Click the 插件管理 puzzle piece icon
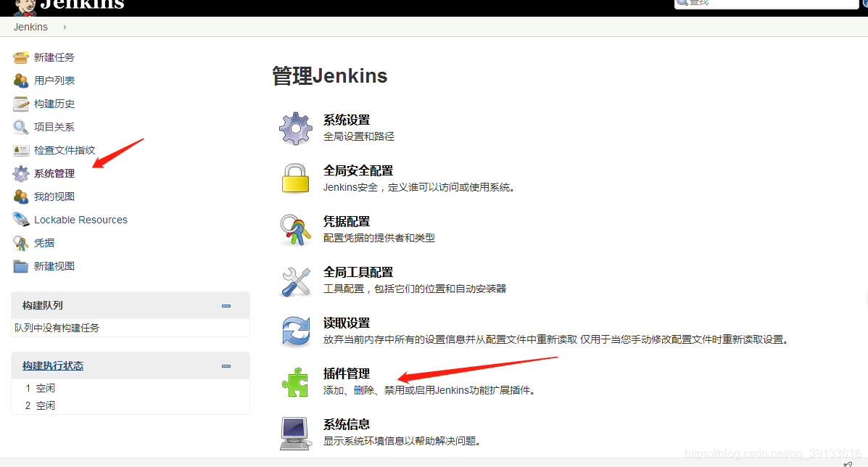The width and height of the screenshot is (868, 467). pos(295,382)
